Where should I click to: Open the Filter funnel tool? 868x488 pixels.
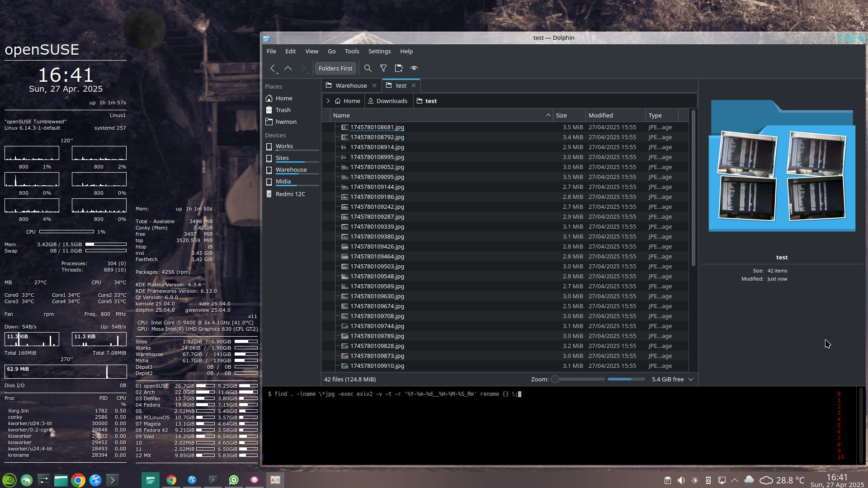383,68
